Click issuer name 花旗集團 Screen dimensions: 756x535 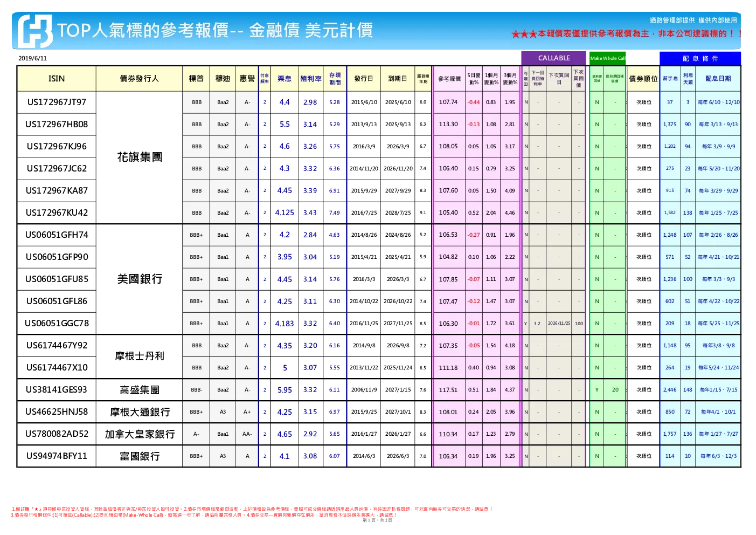point(140,157)
